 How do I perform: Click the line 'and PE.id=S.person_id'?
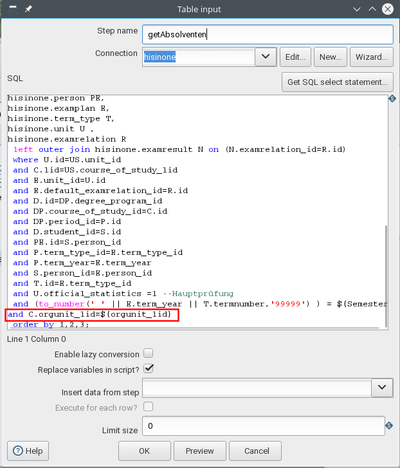coord(67,242)
